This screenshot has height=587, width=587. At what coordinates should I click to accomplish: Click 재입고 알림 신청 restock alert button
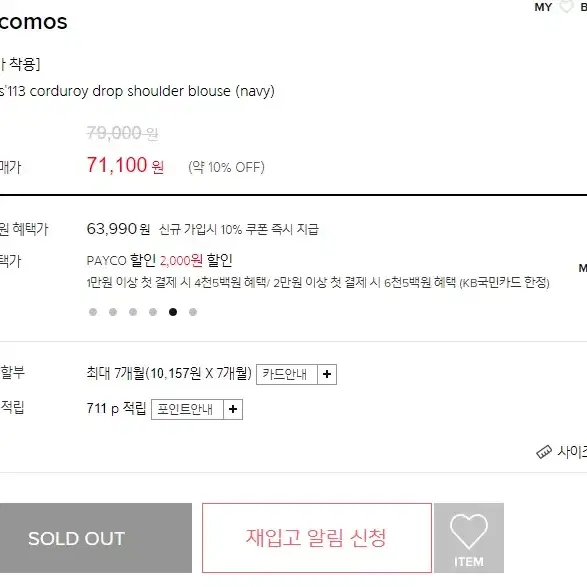(317, 538)
